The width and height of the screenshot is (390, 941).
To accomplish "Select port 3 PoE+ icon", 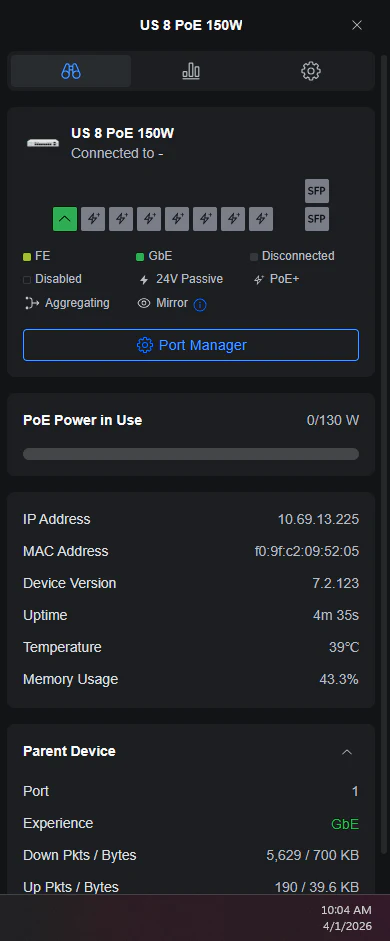I will [x=121, y=219].
